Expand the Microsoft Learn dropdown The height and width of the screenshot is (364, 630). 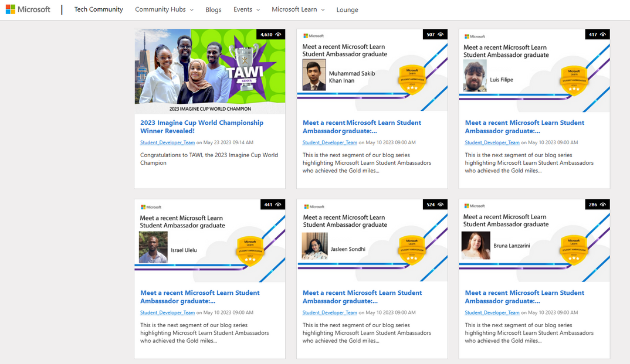click(298, 9)
